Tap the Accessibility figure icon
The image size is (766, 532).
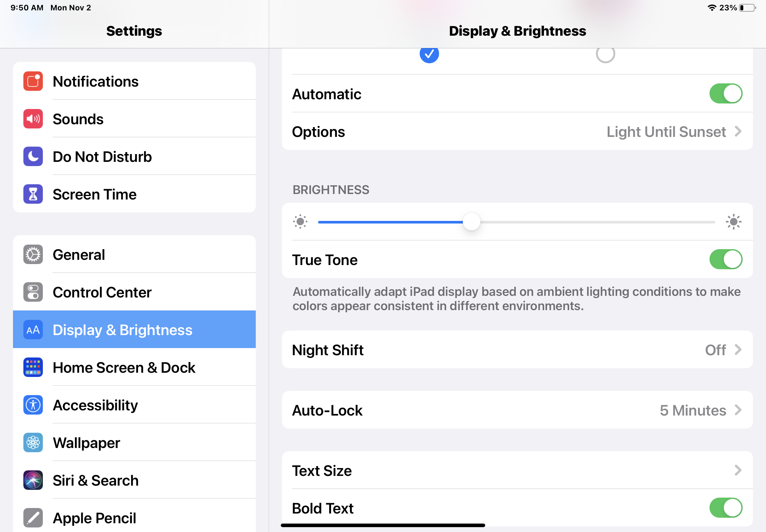click(33, 405)
